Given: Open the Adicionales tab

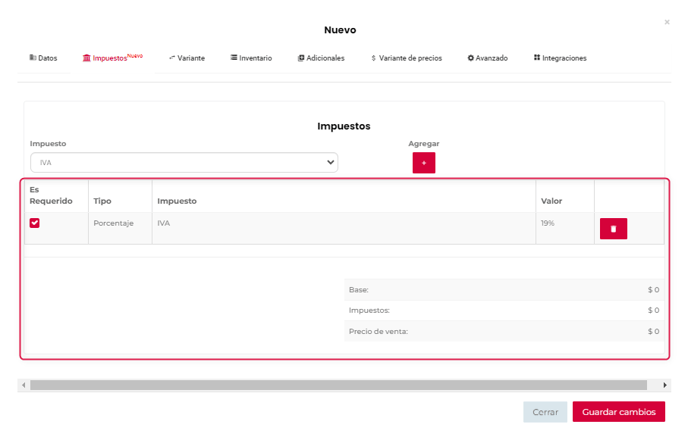Looking at the screenshot, I should pos(321,58).
